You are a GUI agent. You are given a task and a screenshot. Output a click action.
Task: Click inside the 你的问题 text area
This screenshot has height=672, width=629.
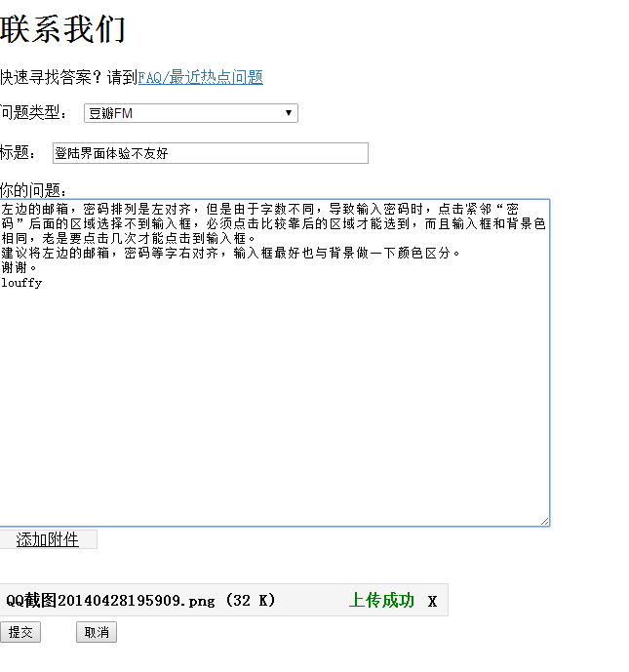[x=274, y=363]
